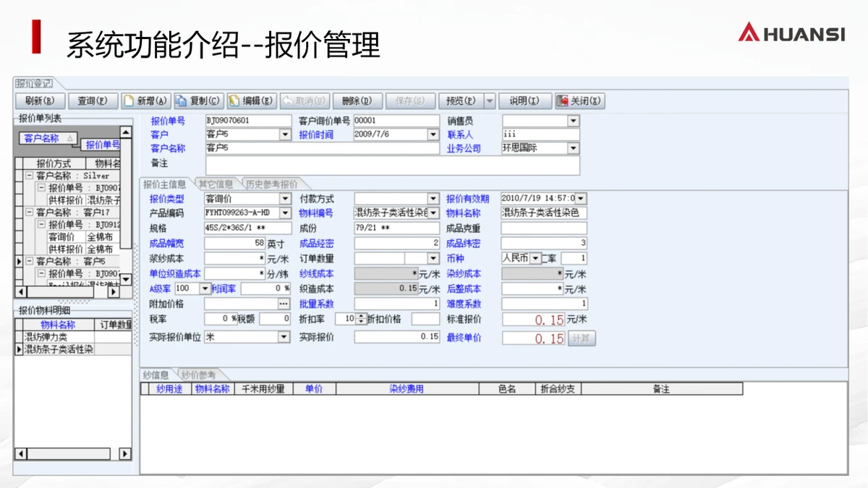Click the 报价单号 group header chip
The height and width of the screenshot is (488, 868).
[102, 145]
